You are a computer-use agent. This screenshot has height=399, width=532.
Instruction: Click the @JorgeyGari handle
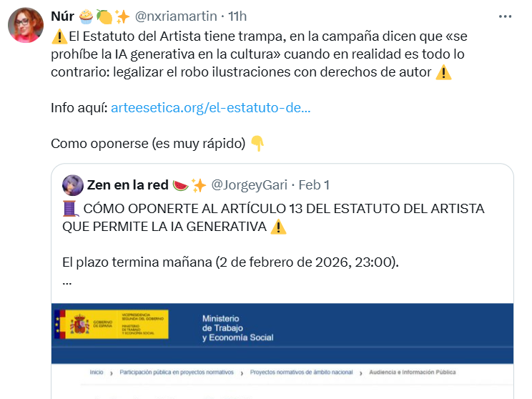pos(250,185)
